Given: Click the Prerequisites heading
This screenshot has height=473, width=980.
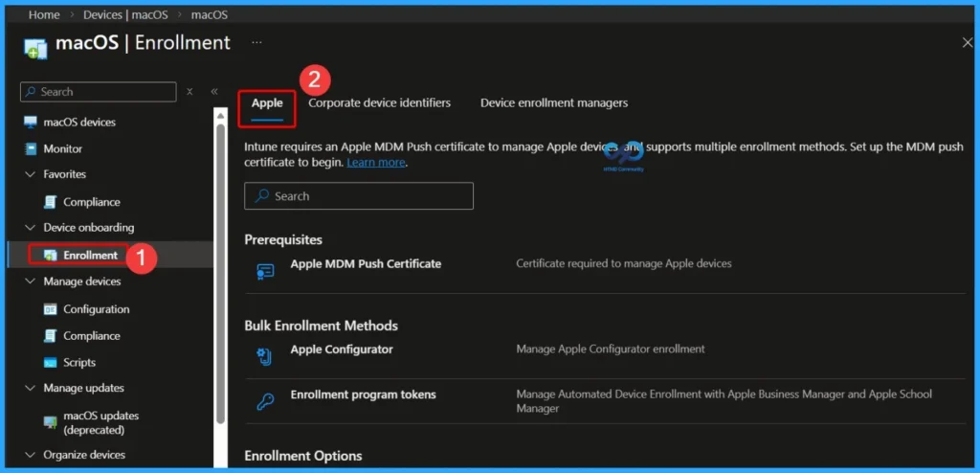Looking at the screenshot, I should coord(283,239).
